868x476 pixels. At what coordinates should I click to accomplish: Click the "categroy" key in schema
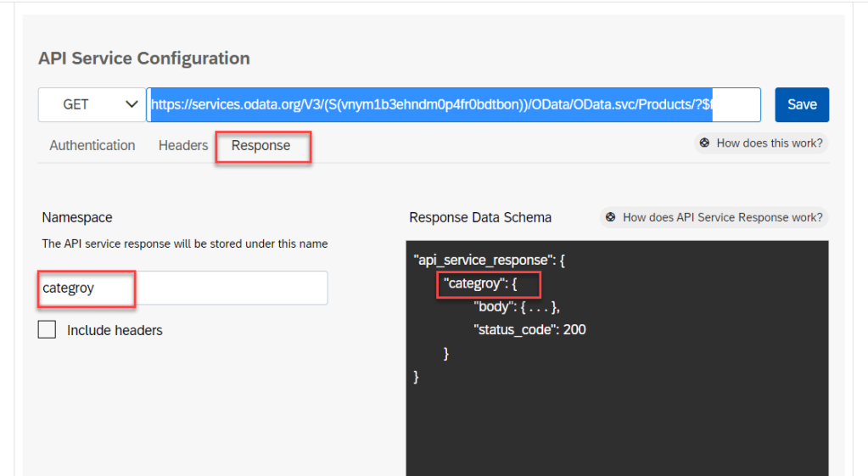click(471, 284)
